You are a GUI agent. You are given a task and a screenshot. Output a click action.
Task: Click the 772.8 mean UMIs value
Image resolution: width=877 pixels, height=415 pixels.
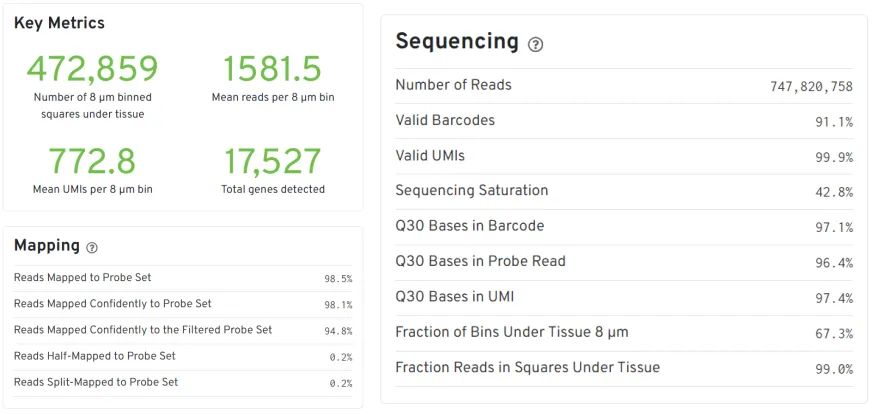(92, 161)
